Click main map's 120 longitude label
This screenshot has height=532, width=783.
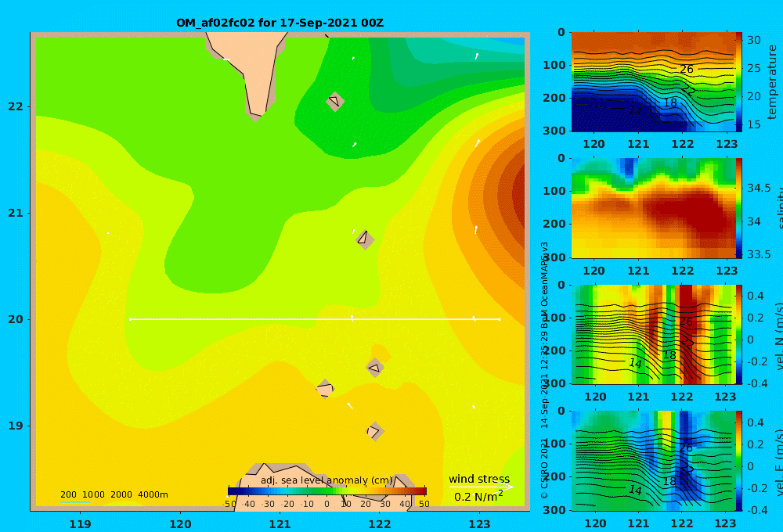pos(180,524)
